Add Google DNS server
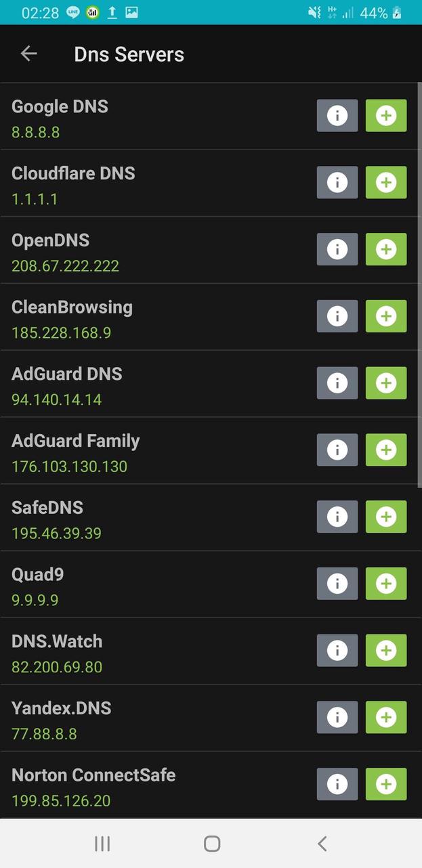 [x=386, y=115]
